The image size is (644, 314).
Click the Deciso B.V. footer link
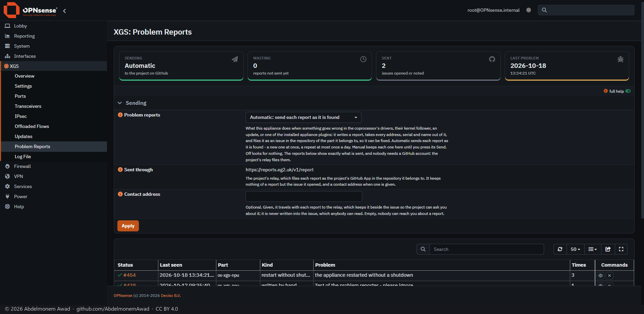[x=170, y=296]
